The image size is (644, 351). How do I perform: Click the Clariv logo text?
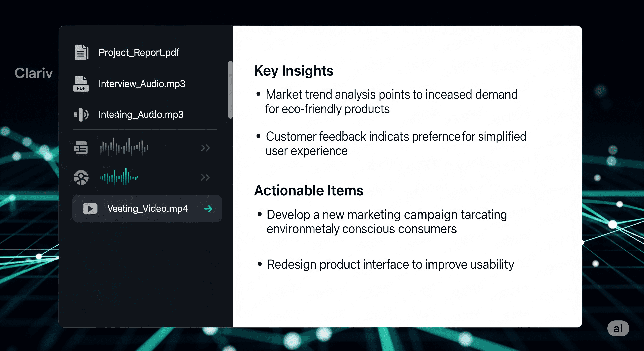[34, 73]
